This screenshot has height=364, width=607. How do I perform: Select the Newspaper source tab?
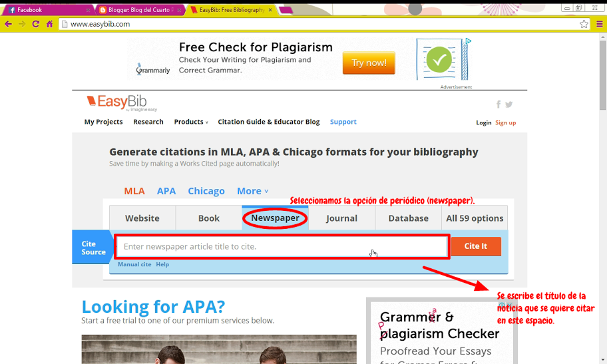point(276,218)
